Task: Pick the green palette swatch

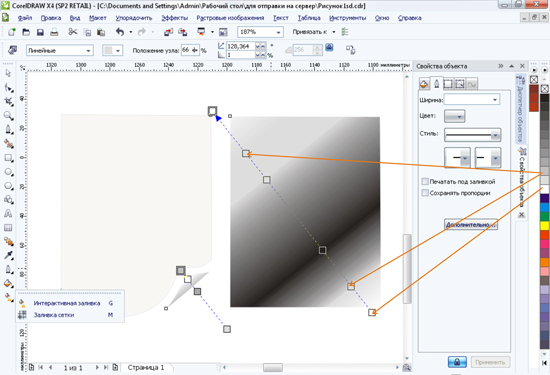Action: tap(544, 216)
